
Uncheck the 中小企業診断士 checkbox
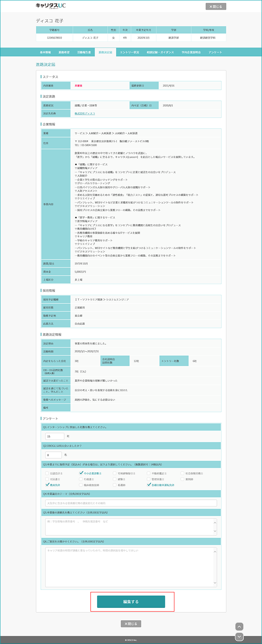pyautogui.click(x=81, y=473)
